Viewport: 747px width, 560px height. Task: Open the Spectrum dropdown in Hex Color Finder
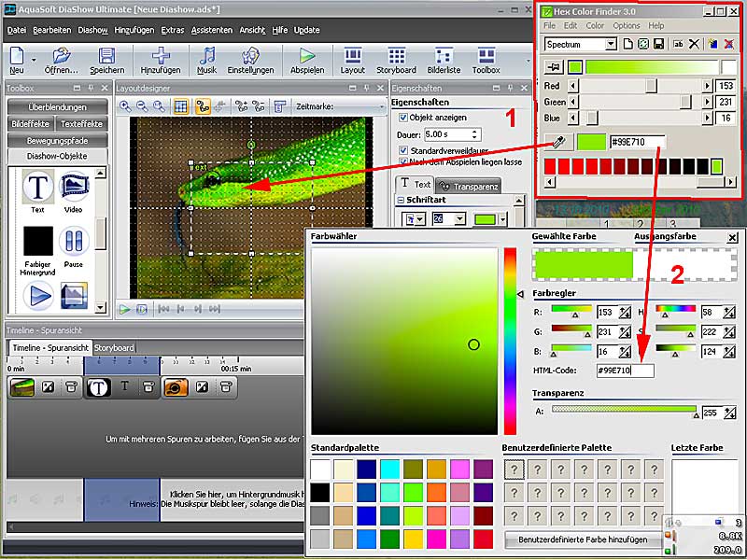610,44
